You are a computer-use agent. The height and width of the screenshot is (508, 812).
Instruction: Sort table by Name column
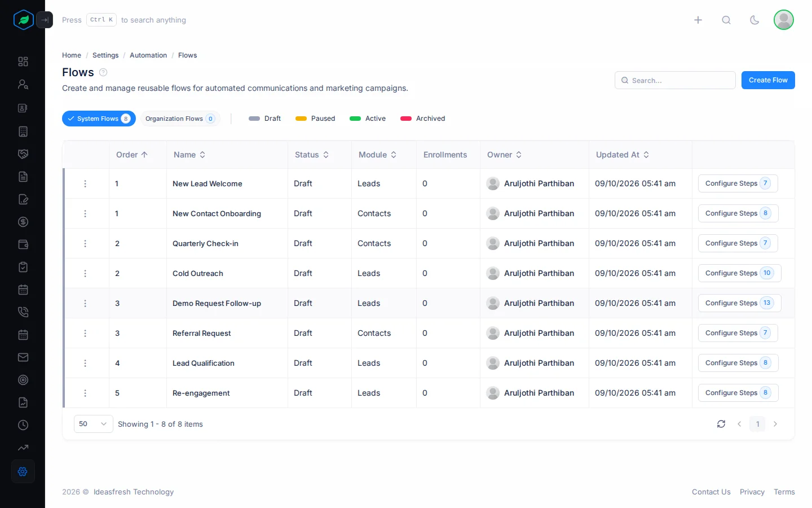pos(189,155)
